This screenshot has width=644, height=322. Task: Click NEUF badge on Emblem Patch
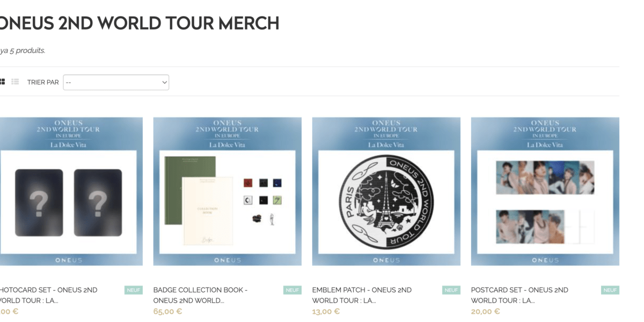pos(451,290)
